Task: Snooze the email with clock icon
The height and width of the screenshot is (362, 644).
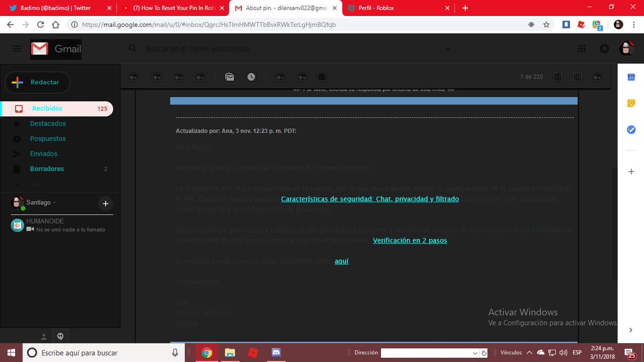Action: click(251, 77)
